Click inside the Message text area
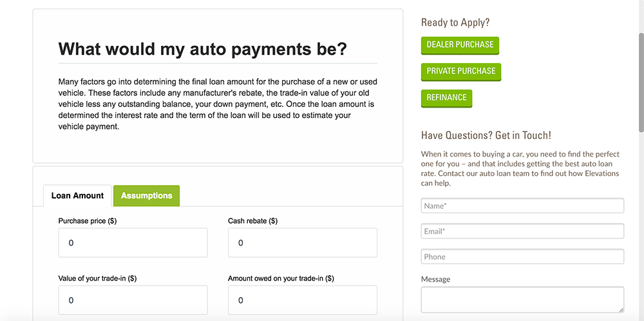Screen dimensions: 644x321 (x=522, y=300)
